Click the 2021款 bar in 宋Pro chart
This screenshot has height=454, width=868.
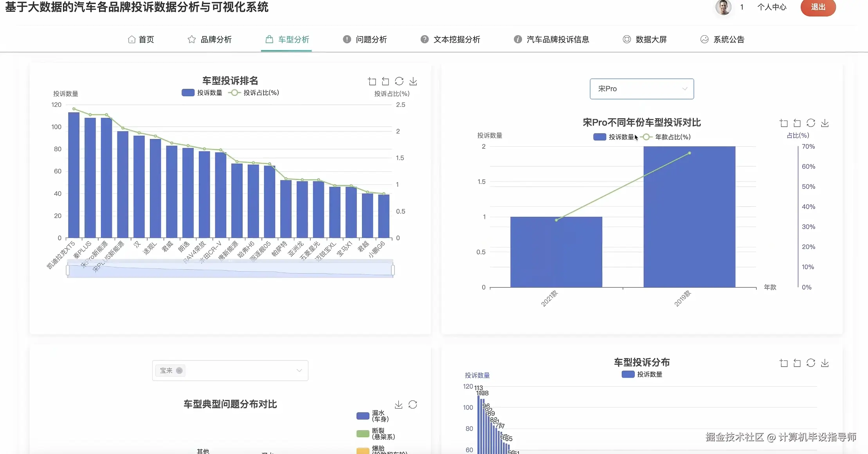[x=556, y=252]
